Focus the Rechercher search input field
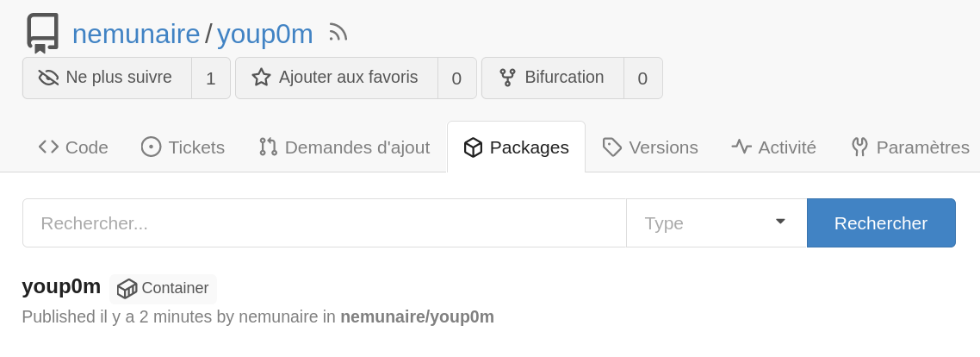The height and width of the screenshot is (357, 980). (x=324, y=223)
